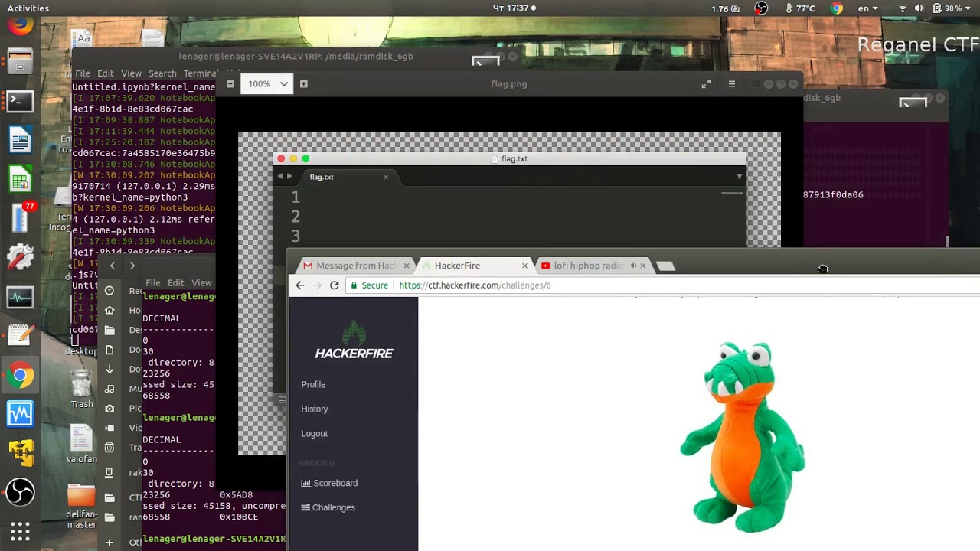Mute the lofi hiphop radio tab
Viewport: 980px width, 551px height.
tap(632, 266)
